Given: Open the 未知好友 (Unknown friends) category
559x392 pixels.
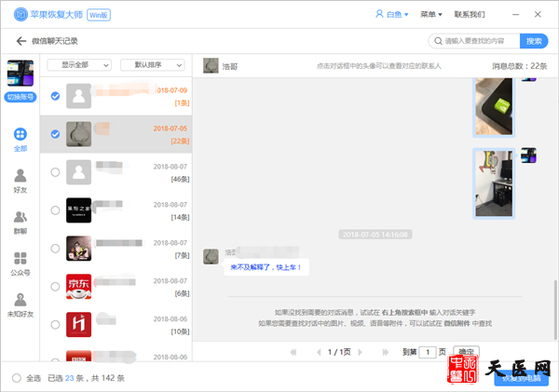Looking at the screenshot, I should pos(20,304).
